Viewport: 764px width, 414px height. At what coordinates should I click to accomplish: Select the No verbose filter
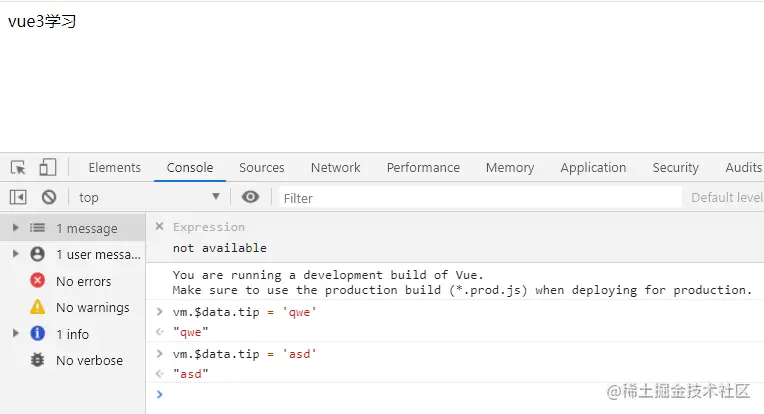pos(89,360)
